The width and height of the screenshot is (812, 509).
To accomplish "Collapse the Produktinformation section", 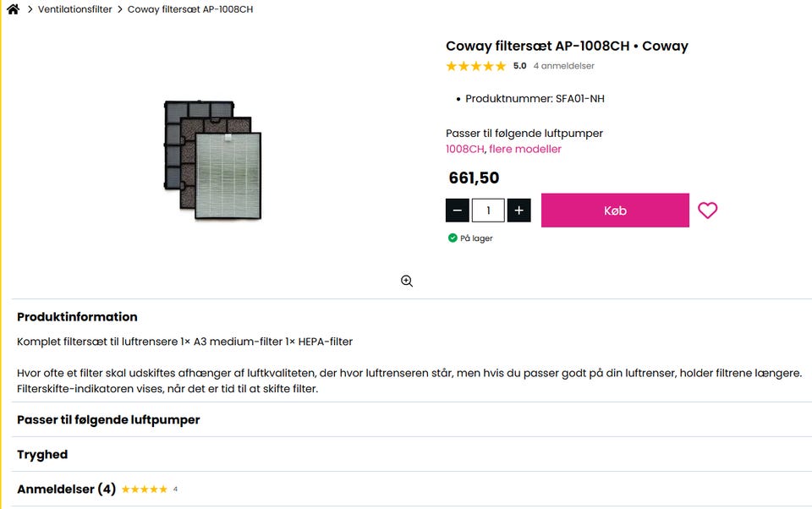I will [77, 317].
